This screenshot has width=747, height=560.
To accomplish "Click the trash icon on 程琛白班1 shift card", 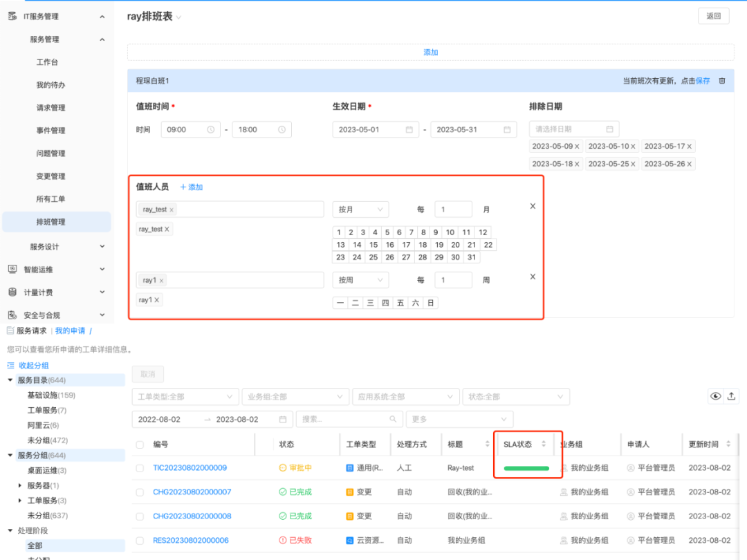I will [722, 80].
